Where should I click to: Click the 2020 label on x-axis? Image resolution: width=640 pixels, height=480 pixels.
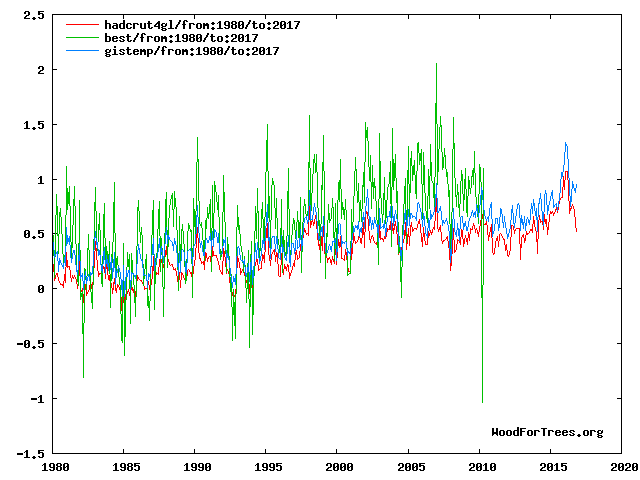pyautogui.click(x=623, y=467)
